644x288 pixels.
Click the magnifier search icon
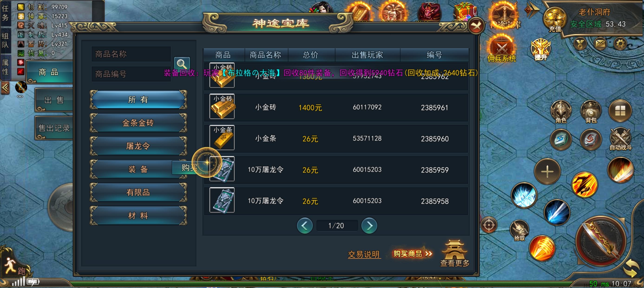click(x=182, y=64)
